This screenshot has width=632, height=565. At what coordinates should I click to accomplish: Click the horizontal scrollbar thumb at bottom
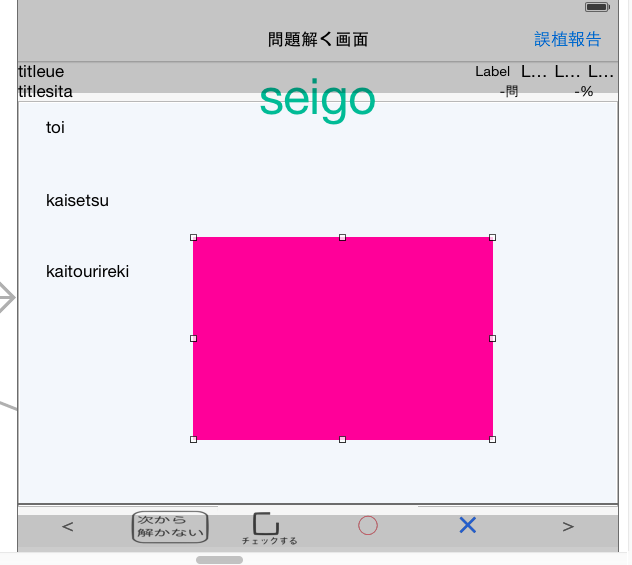[219, 560]
